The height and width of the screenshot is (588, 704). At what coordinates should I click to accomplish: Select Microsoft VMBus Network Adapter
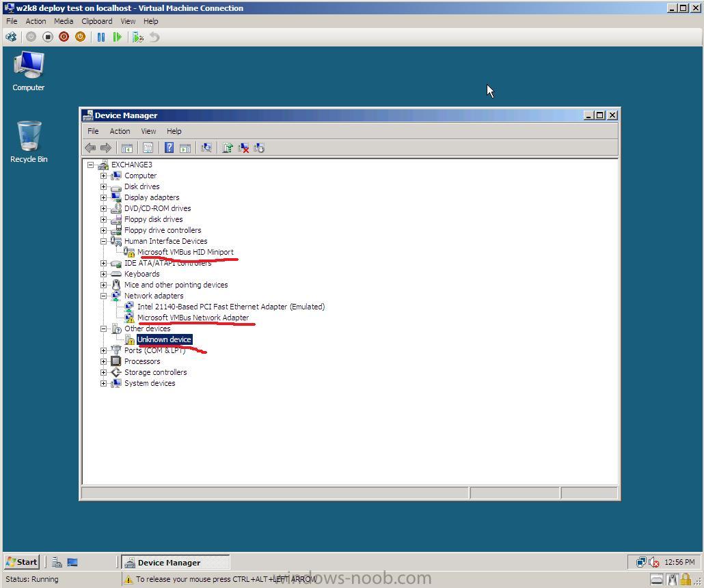193,318
